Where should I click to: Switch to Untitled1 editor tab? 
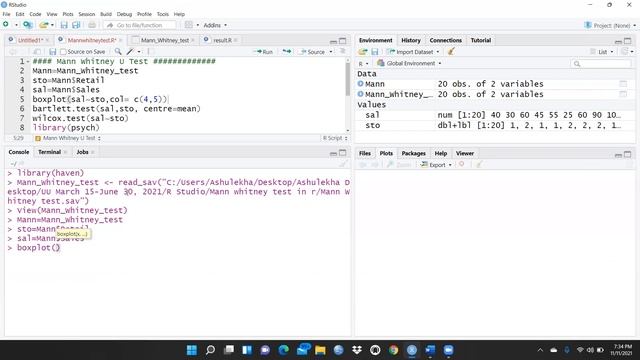coord(30,40)
